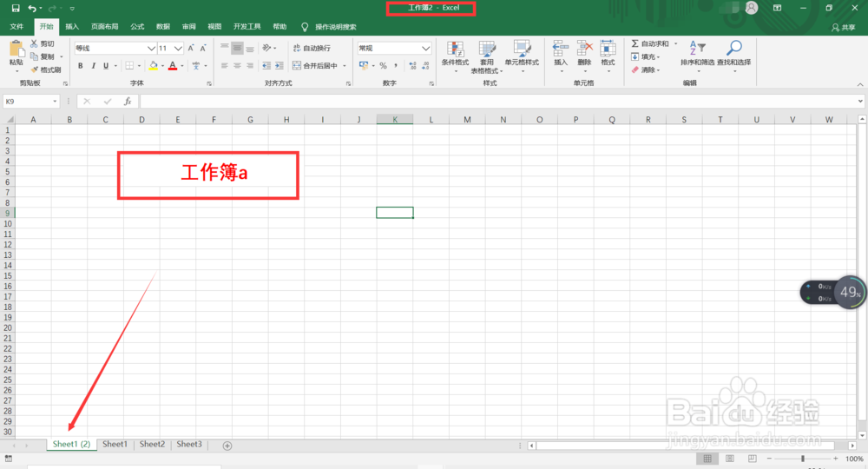Click AutoSum (自动求和) button
Image resolution: width=868 pixels, height=469 pixels.
[x=650, y=43]
